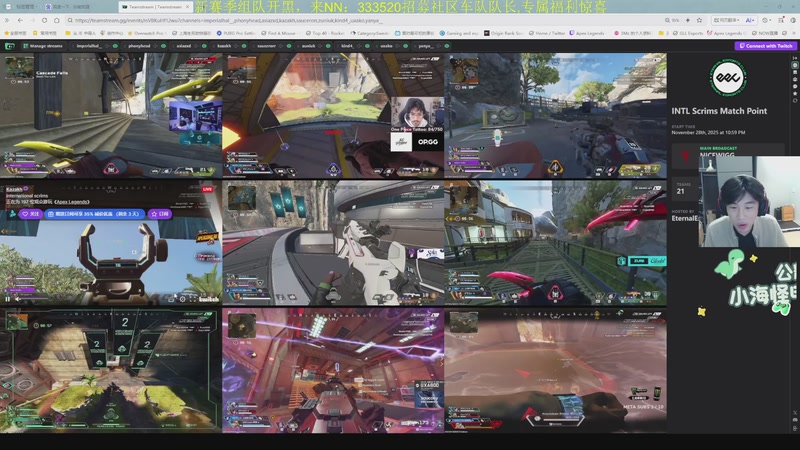Select the uxako stream tab

pos(386,46)
